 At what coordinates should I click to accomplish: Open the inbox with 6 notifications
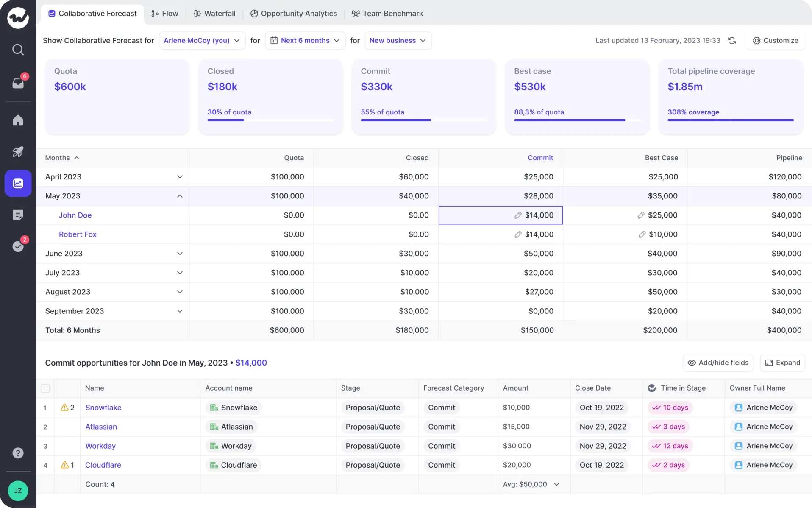pyautogui.click(x=18, y=83)
